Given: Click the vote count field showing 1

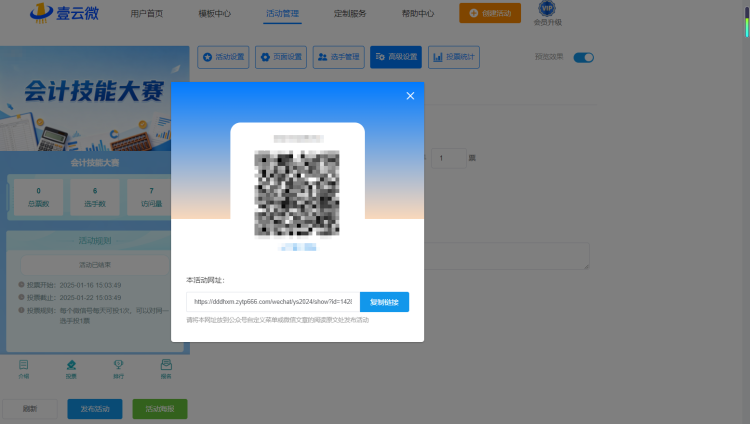Looking at the screenshot, I should pos(449,158).
